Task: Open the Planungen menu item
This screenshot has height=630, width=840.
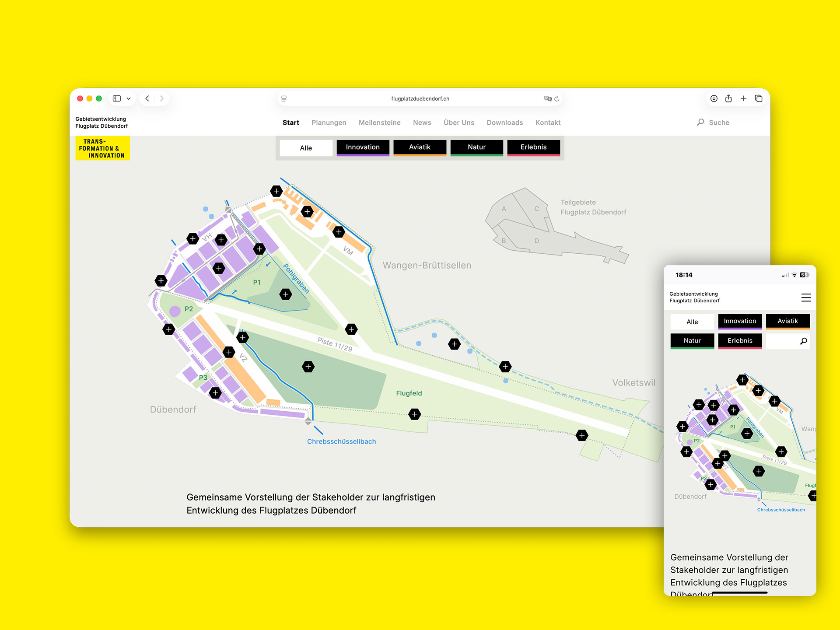Action: (329, 122)
